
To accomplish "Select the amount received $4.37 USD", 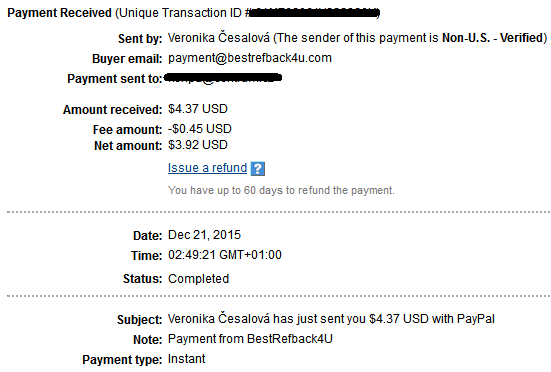I will click(x=198, y=109).
